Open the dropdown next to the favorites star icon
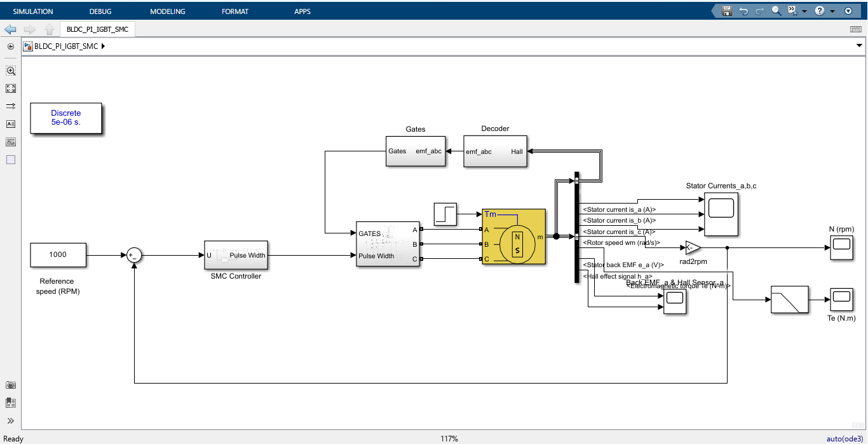 click(x=804, y=11)
